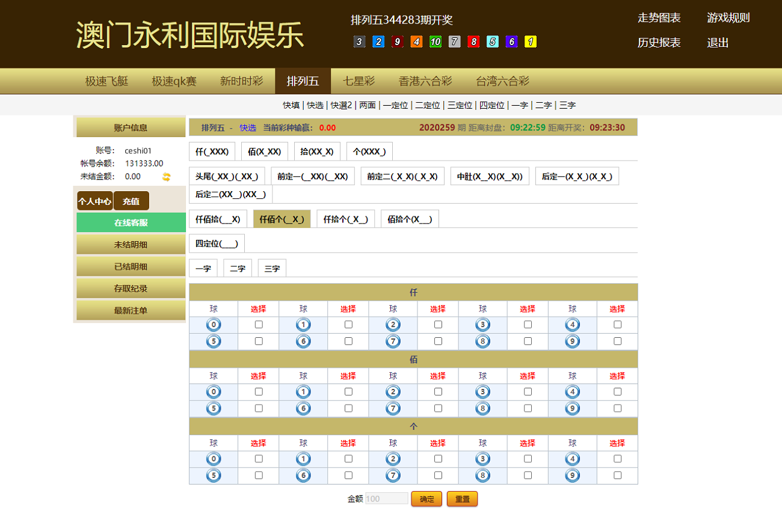
Task: Click the red number 8 result ball
Action: 473,41
